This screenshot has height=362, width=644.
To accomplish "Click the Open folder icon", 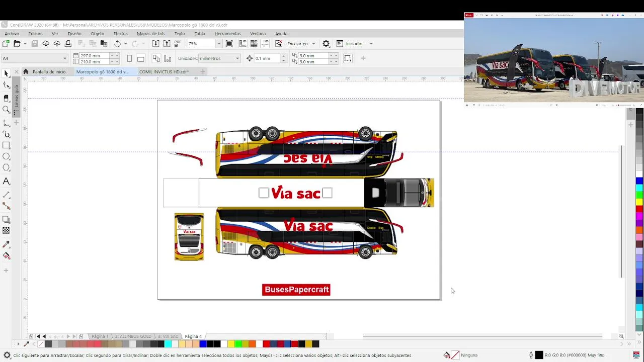I will coord(17,44).
